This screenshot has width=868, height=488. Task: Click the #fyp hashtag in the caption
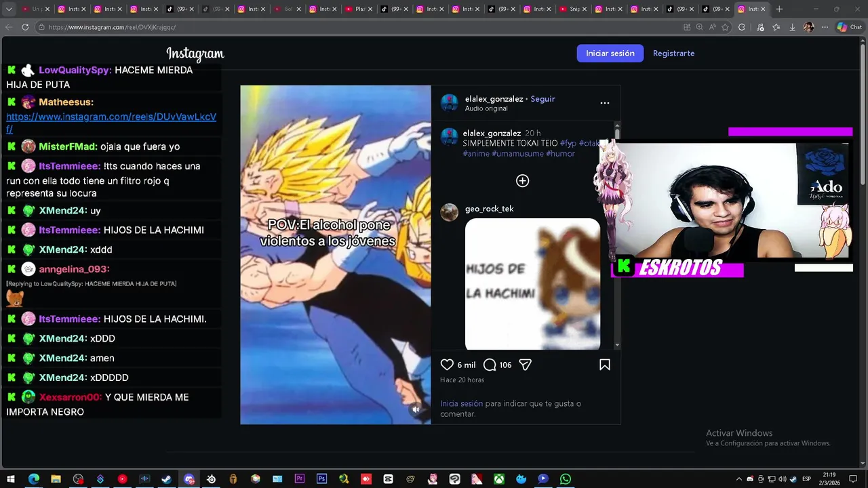click(568, 144)
